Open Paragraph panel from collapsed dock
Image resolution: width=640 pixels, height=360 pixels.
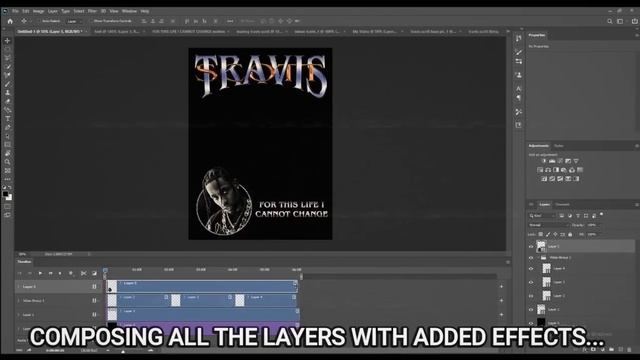click(518, 98)
